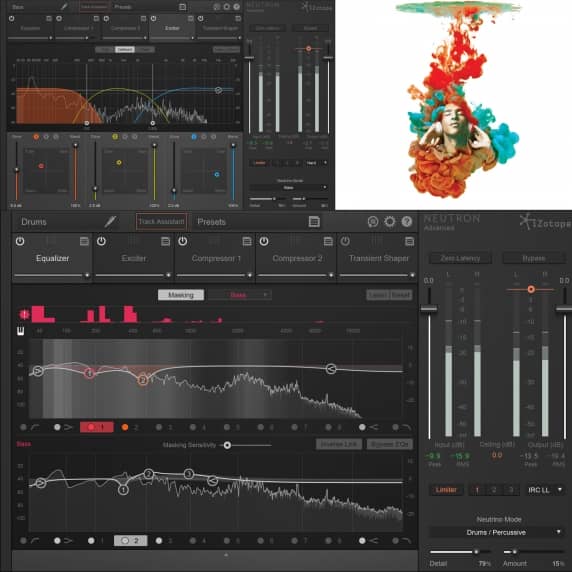Enable the Transient Shaper power button
Screen dimensions: 572x572
[345, 241]
